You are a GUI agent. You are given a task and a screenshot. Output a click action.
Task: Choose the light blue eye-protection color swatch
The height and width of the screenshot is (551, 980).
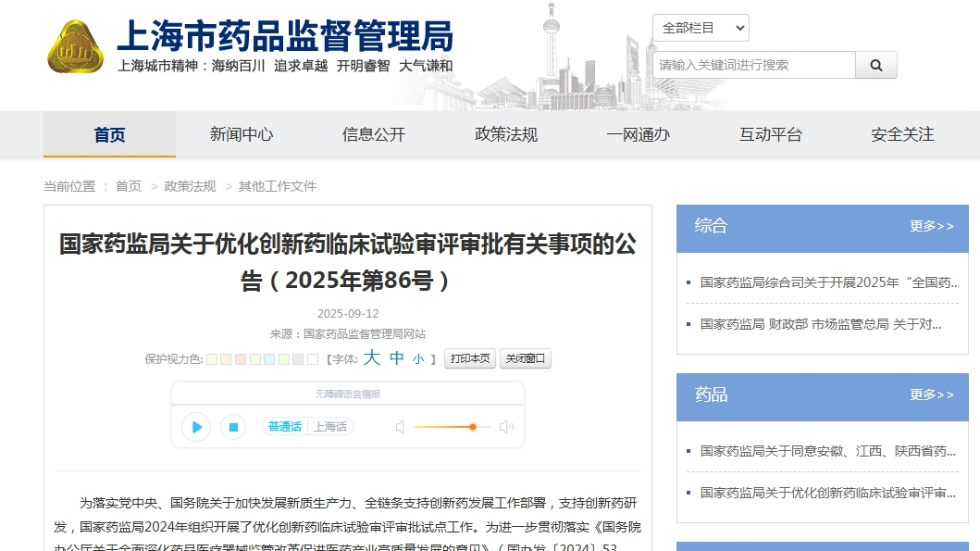(269, 359)
